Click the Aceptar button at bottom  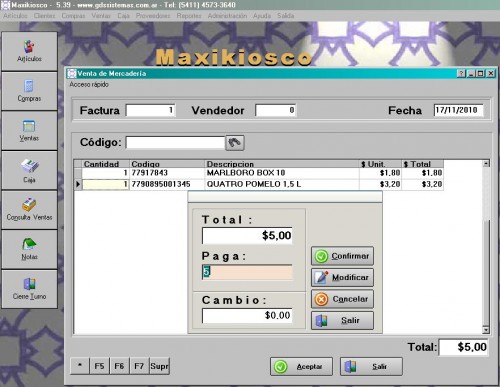pos(301,366)
